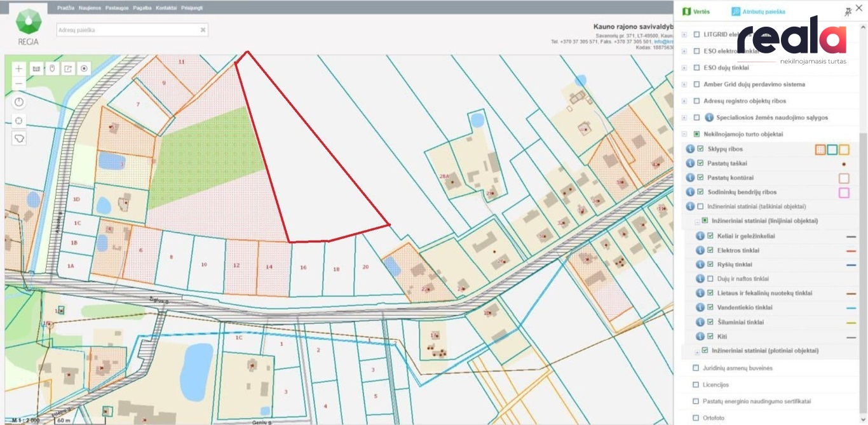This screenshot has height=425, width=868.
Task: Click the REGIA logo
Action: point(28,28)
